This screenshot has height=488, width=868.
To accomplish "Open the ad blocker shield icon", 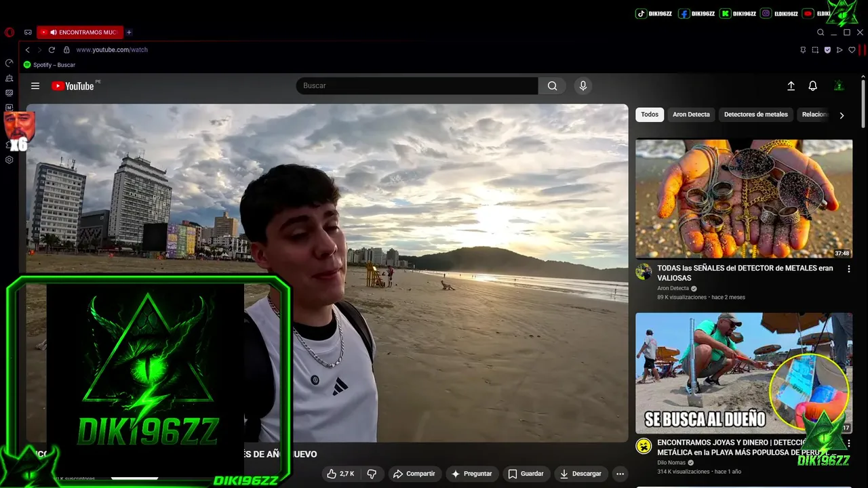I will (827, 49).
